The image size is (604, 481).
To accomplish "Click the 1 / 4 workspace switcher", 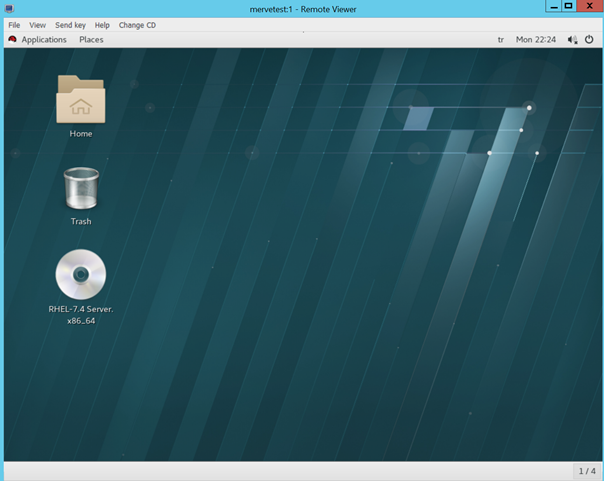I will 587,471.
